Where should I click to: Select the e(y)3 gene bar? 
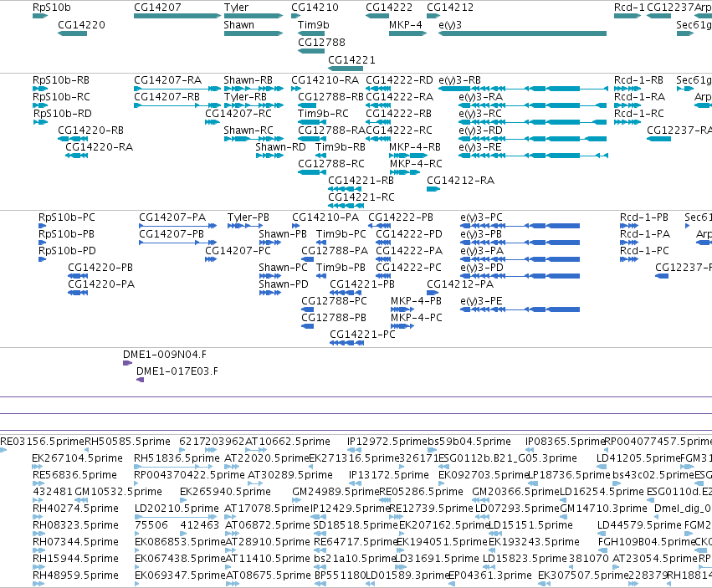pos(522,33)
